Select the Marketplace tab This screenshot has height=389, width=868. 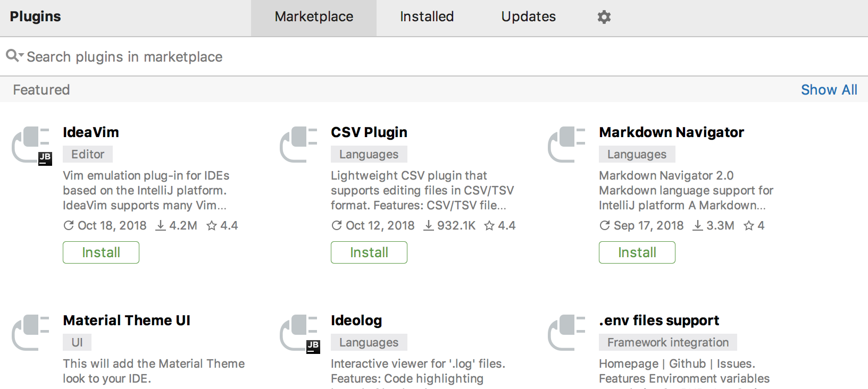tap(314, 18)
